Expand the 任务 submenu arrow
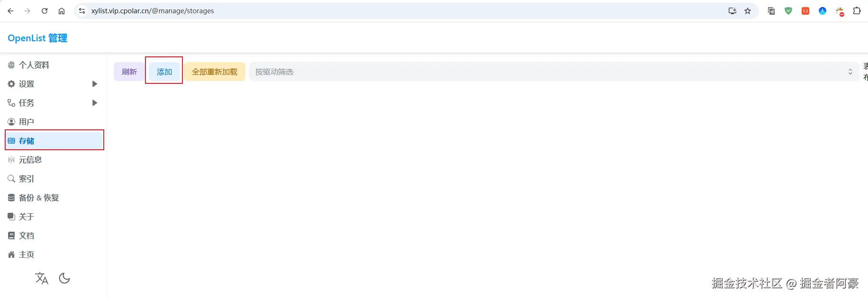Image resolution: width=868 pixels, height=299 pixels. [x=94, y=103]
